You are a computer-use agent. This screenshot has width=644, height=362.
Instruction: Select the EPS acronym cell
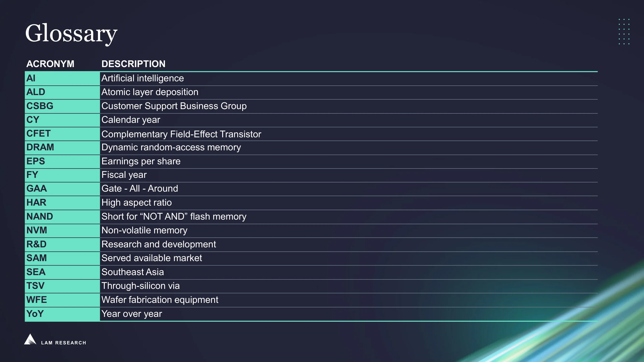[62, 161]
